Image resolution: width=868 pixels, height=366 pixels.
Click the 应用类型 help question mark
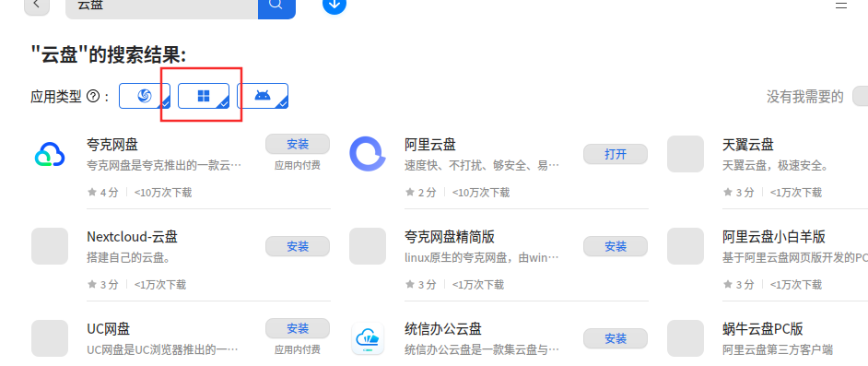pyautogui.click(x=94, y=97)
